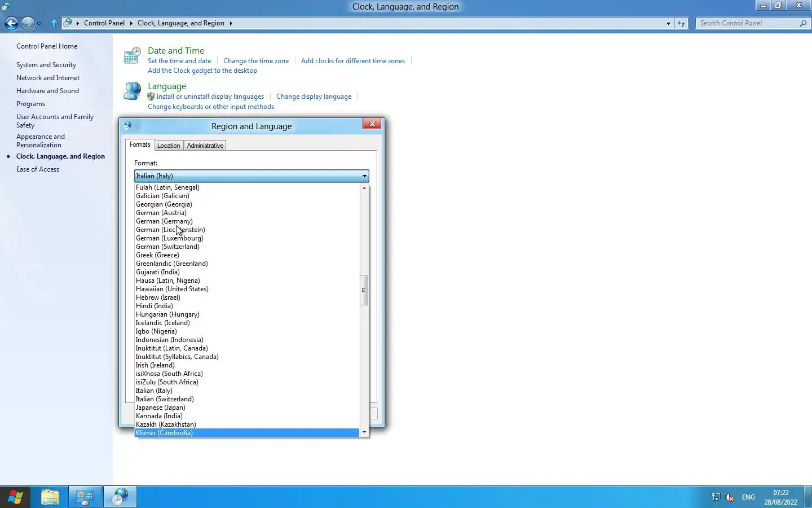
Task: Open the address bar history dropdown
Action: pos(668,23)
